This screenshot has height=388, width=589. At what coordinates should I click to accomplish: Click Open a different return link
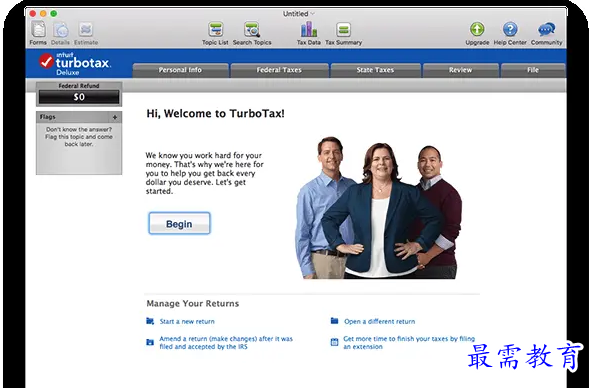coord(380,322)
